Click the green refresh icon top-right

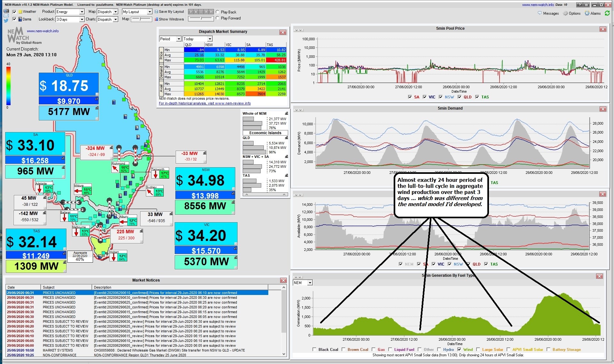(x=607, y=13)
